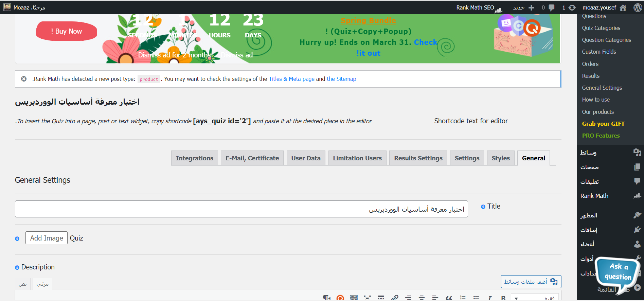Insert a numbered list
644x301 pixels.
pos(463,298)
